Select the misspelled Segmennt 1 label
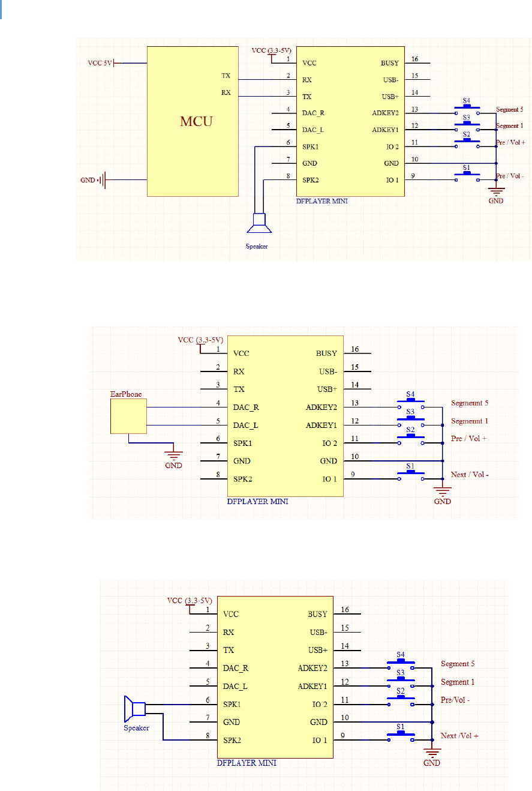The width and height of the screenshot is (532, 791). (470, 421)
